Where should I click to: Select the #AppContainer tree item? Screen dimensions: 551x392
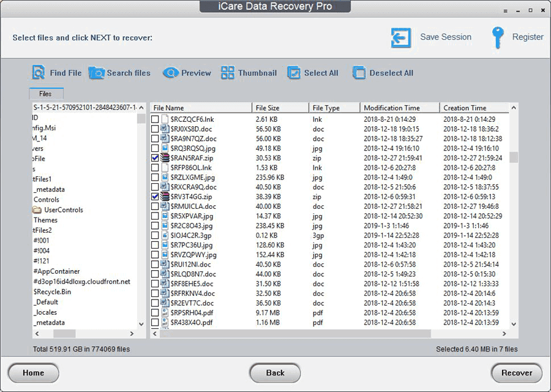(56, 271)
